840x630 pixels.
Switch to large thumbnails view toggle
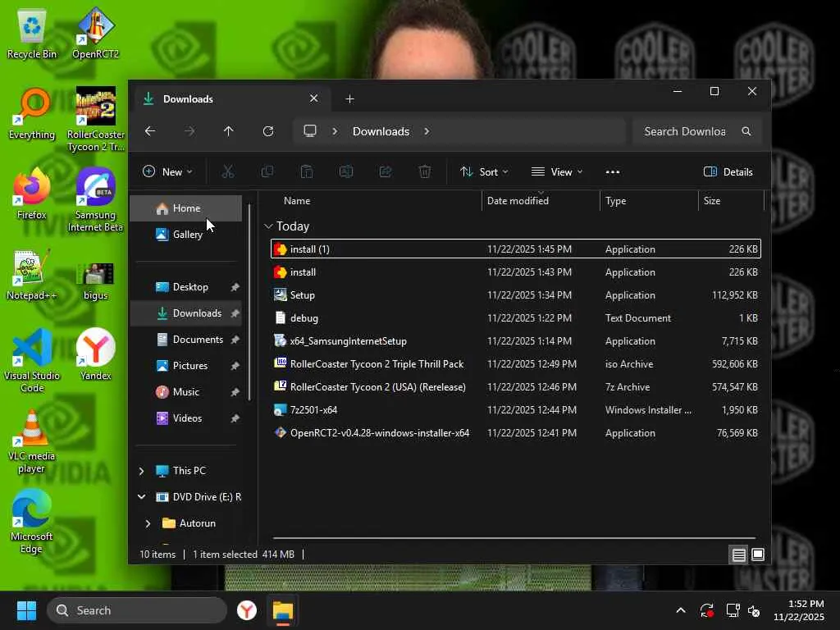(758, 555)
